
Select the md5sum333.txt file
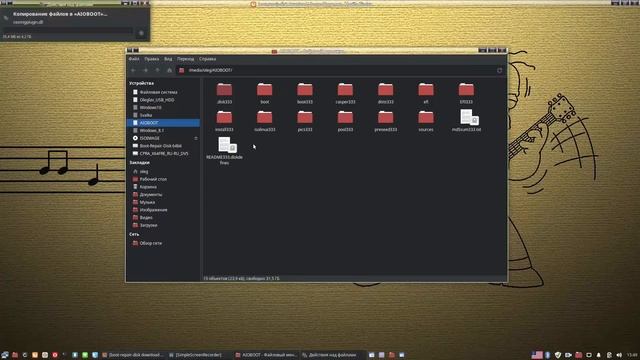pos(467,120)
